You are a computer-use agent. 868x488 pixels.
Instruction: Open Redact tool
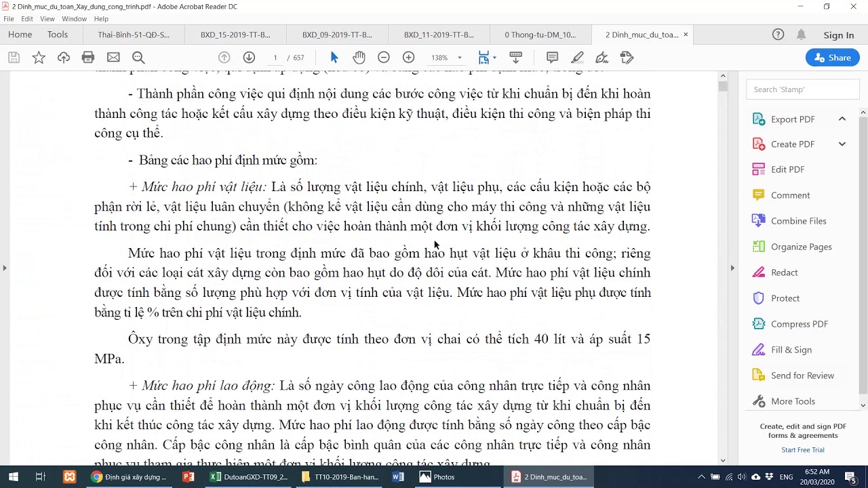click(x=784, y=272)
